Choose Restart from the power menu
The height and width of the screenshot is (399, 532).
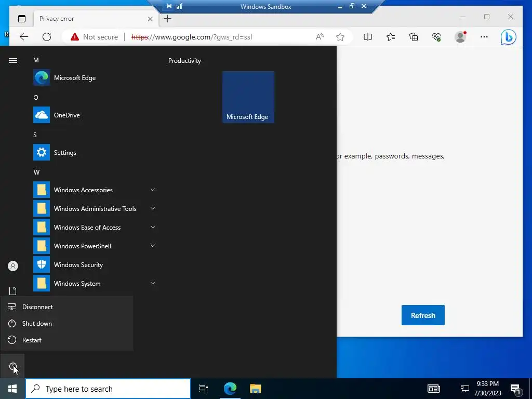(67, 340)
